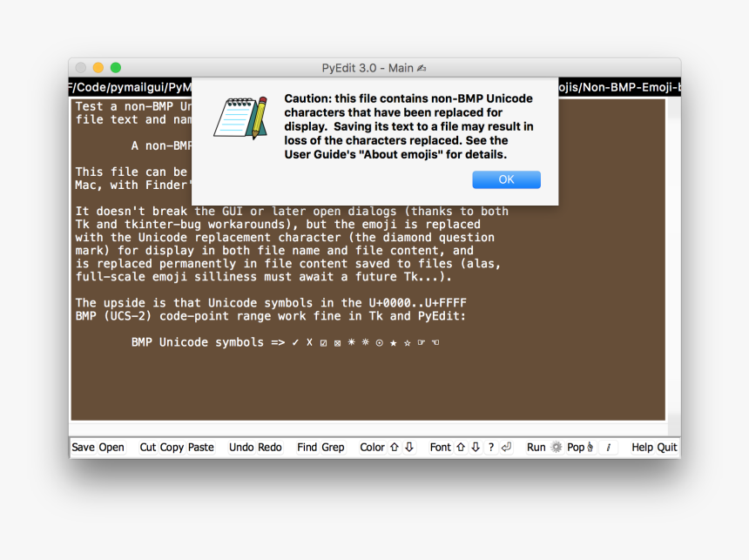Paste text from the clipboard

pyautogui.click(x=202, y=447)
